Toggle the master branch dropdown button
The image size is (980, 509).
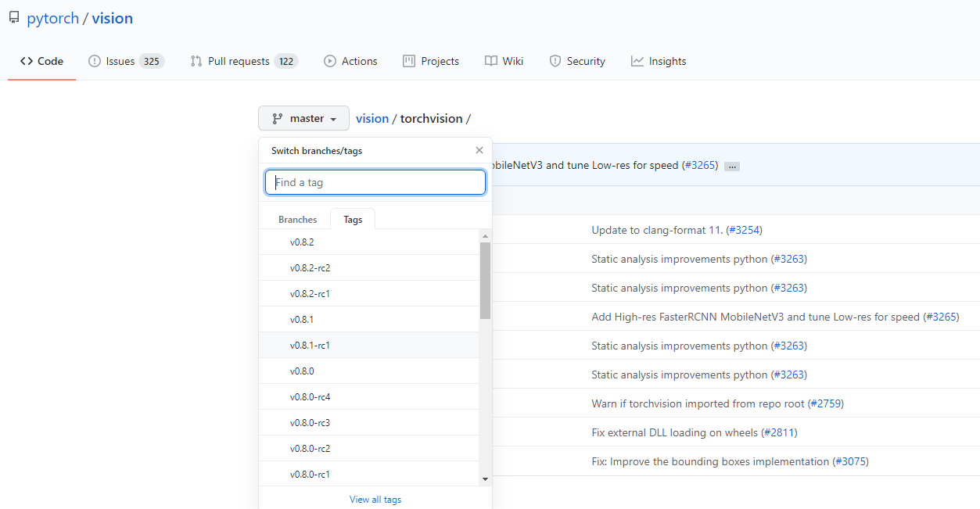pos(303,119)
